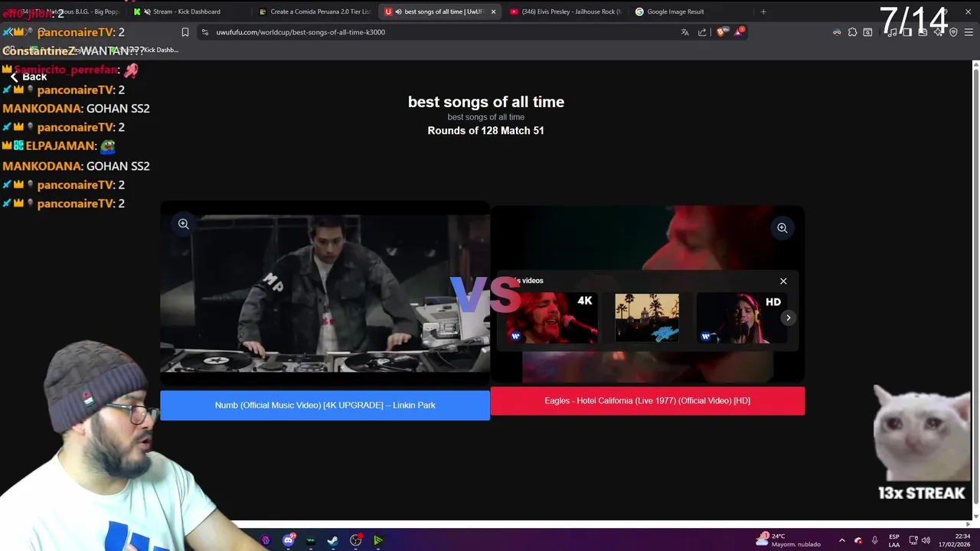Click the translate page icon
This screenshot has height=551, width=980.
(684, 32)
